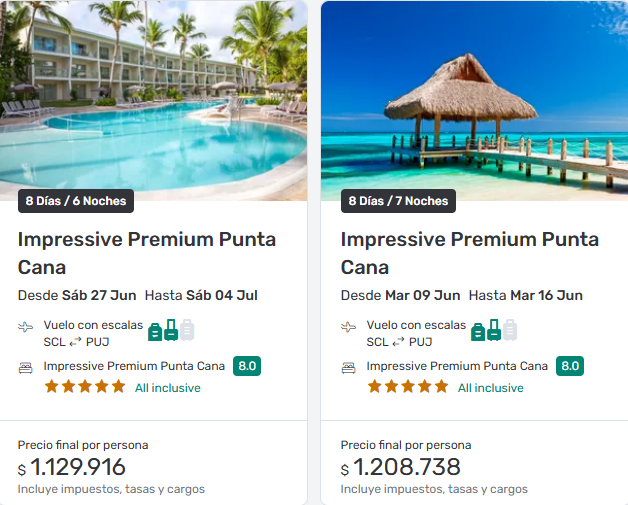The image size is (628, 505).
Task: Click the 8.0 score badge on the 6 Noches package
Action: point(247,366)
